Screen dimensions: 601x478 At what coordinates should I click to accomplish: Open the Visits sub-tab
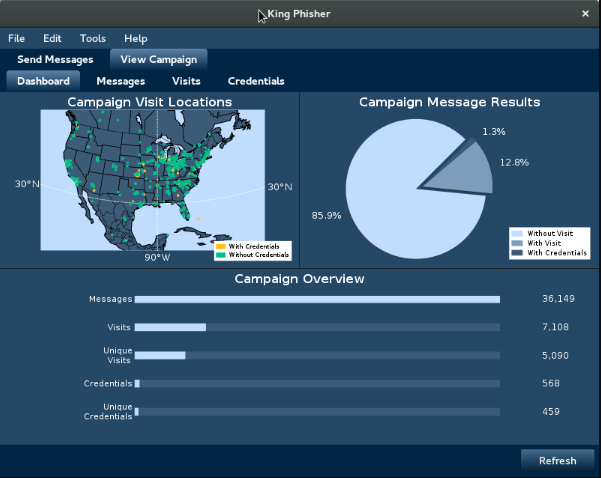186,81
